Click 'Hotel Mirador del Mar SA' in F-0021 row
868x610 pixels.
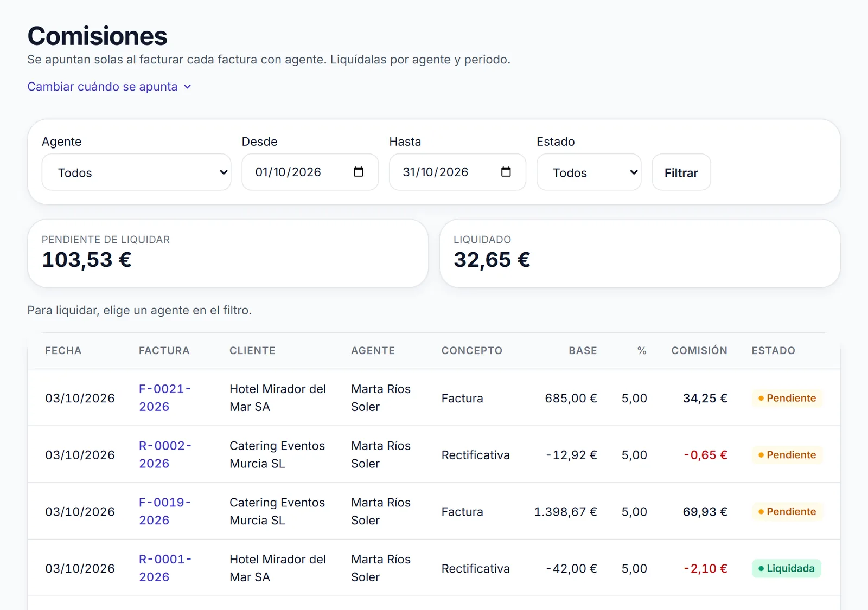(x=278, y=398)
